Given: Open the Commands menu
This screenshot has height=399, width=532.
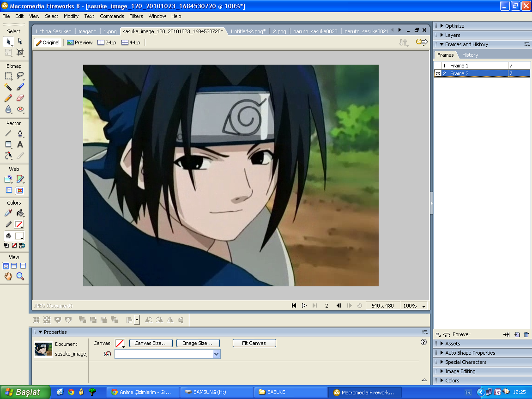Looking at the screenshot, I should tap(112, 16).
